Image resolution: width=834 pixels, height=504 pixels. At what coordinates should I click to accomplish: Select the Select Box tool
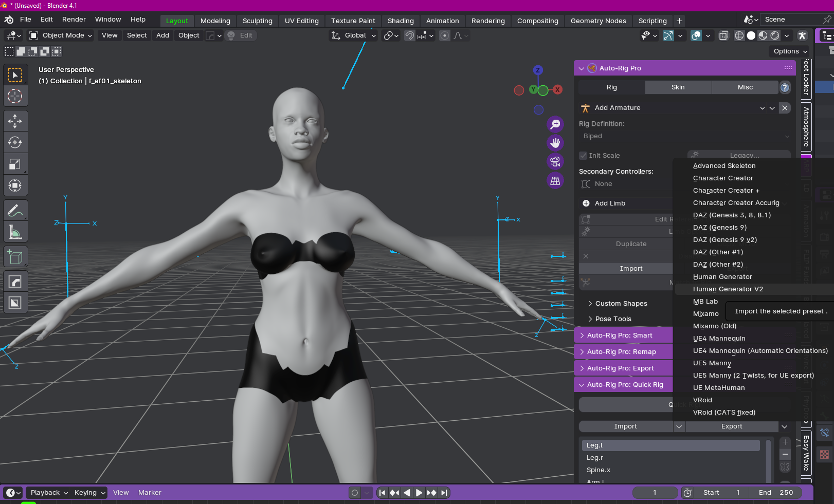coord(15,75)
